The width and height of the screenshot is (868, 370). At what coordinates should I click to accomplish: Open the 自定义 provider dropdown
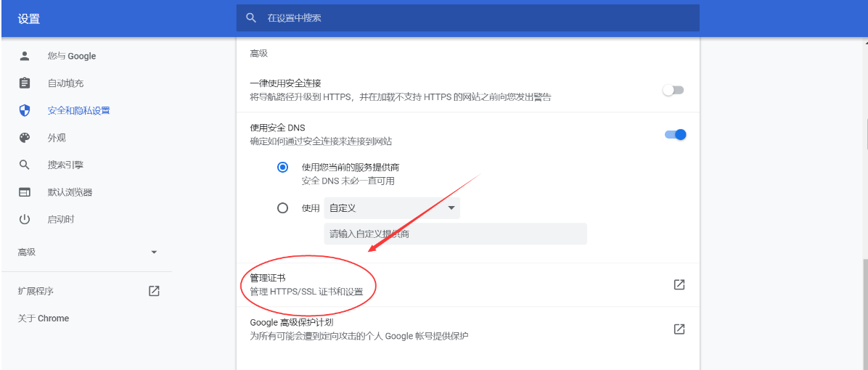[392, 208]
